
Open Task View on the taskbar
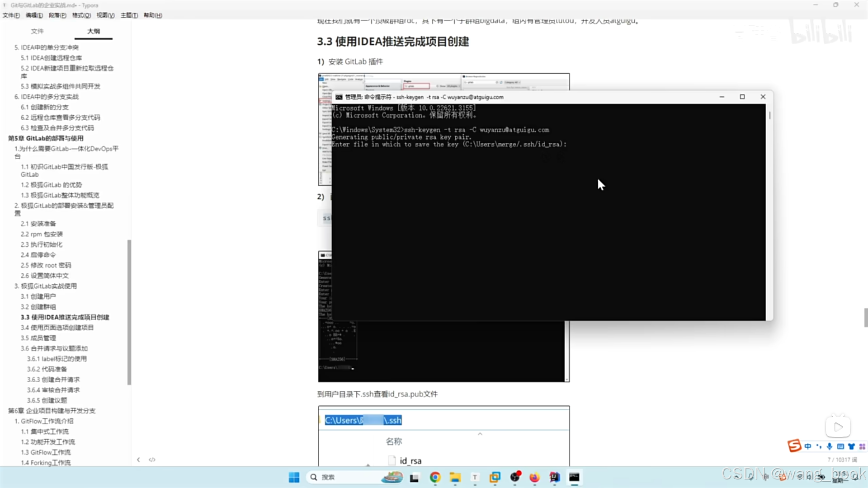[414, 478]
